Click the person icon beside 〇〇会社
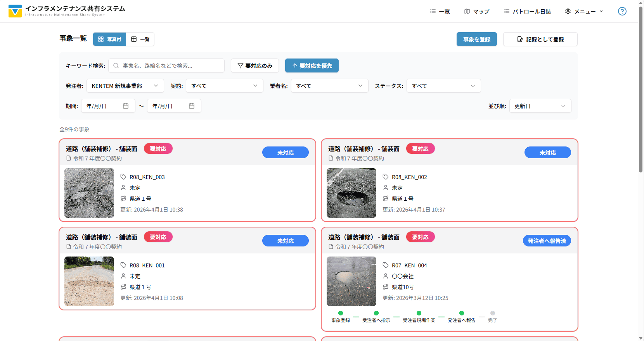 click(x=386, y=276)
